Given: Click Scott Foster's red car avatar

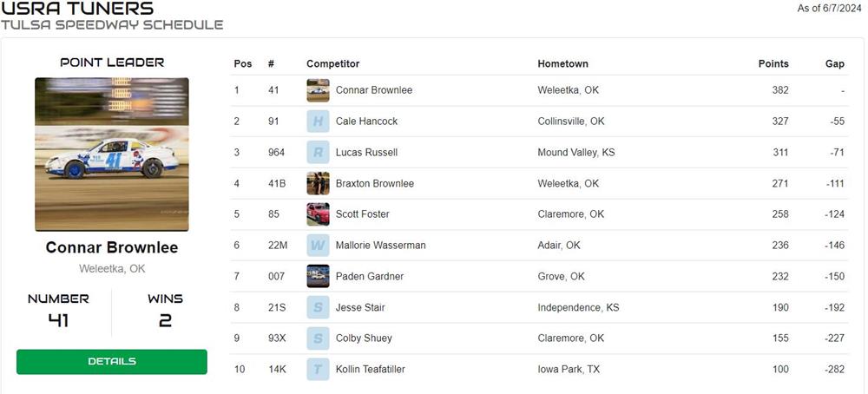Looking at the screenshot, I should click(x=318, y=214).
